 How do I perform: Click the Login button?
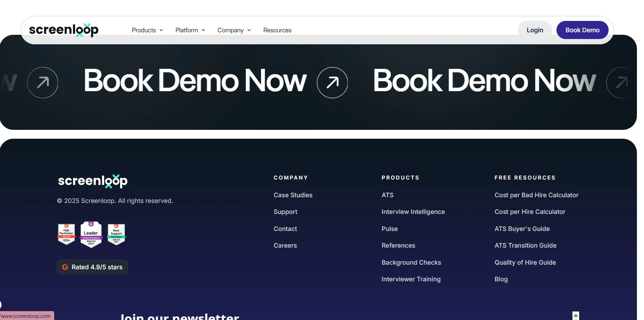click(x=535, y=30)
